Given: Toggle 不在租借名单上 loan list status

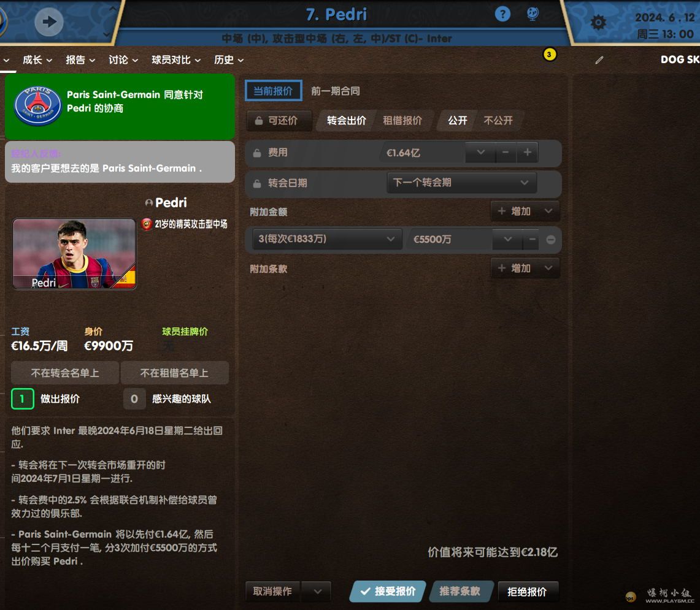Looking at the screenshot, I should point(175,373).
